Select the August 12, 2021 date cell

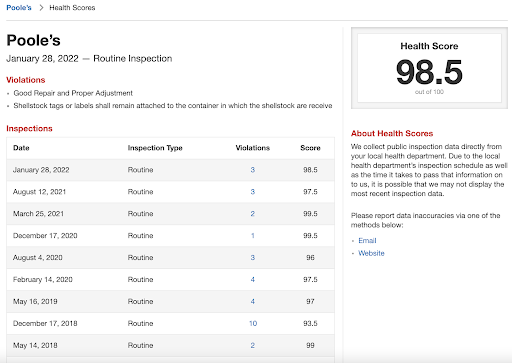coord(39,192)
